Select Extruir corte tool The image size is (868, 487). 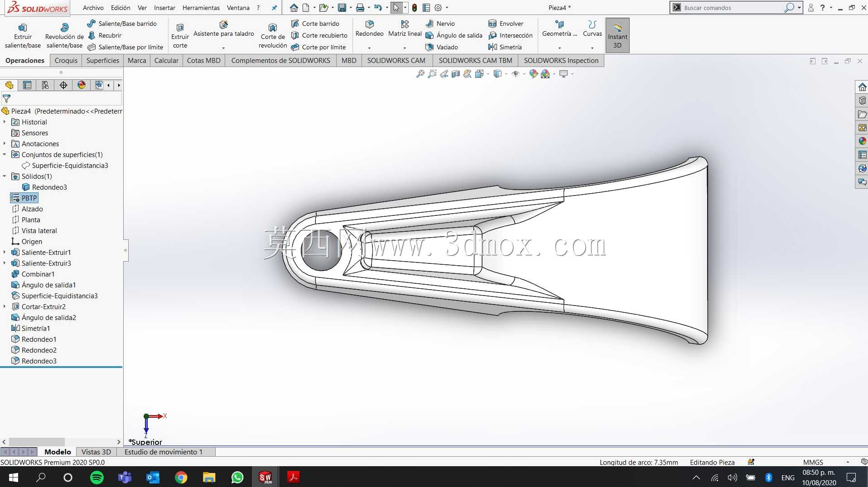[180, 35]
